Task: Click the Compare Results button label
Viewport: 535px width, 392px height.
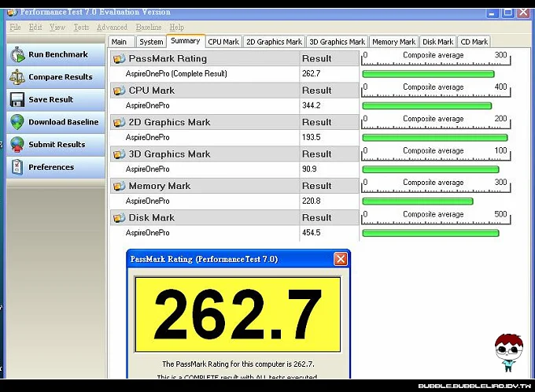Action: coord(61,77)
